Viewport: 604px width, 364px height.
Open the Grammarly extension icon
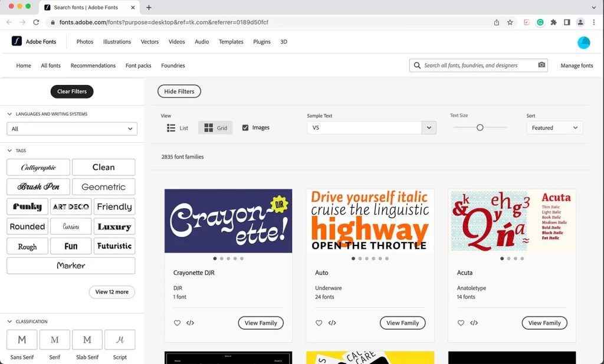540,22
